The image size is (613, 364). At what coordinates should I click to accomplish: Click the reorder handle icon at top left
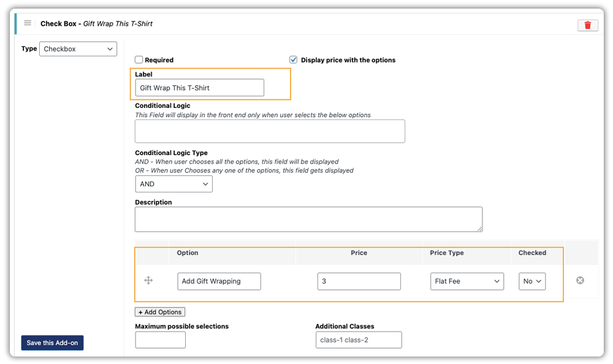click(x=27, y=23)
